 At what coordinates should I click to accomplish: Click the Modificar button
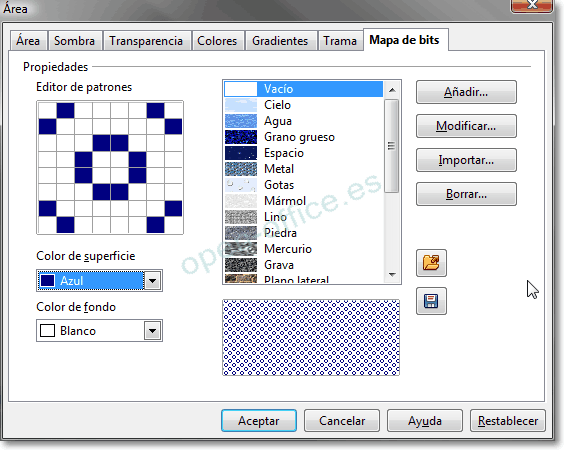(x=466, y=126)
